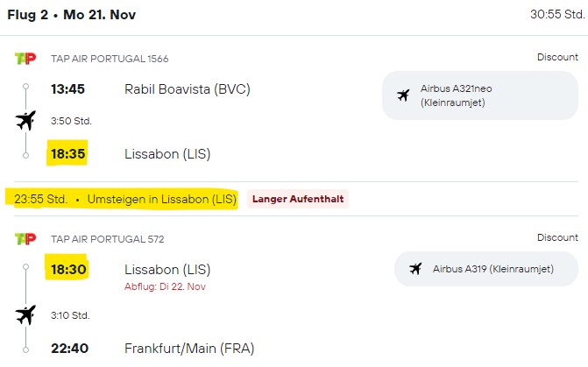Click the departure dot at 13:45 Rabil Boavista

point(25,87)
